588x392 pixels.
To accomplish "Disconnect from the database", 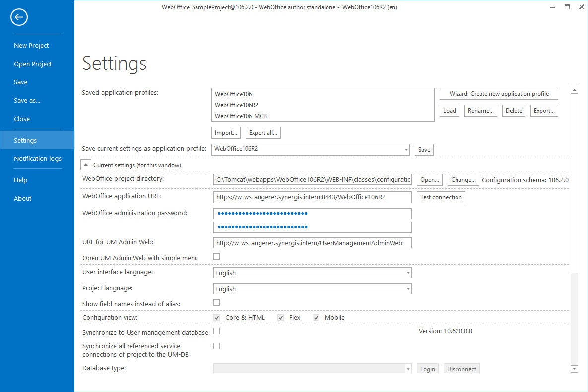I will [461, 369].
